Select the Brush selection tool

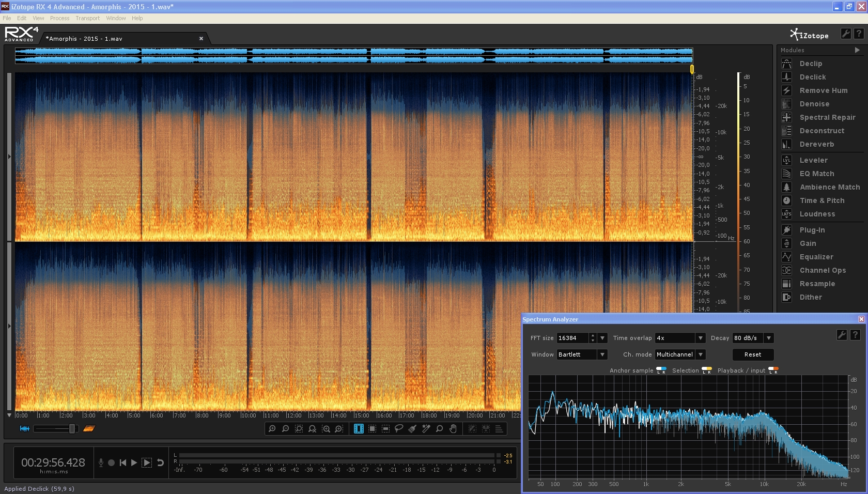pos(412,428)
